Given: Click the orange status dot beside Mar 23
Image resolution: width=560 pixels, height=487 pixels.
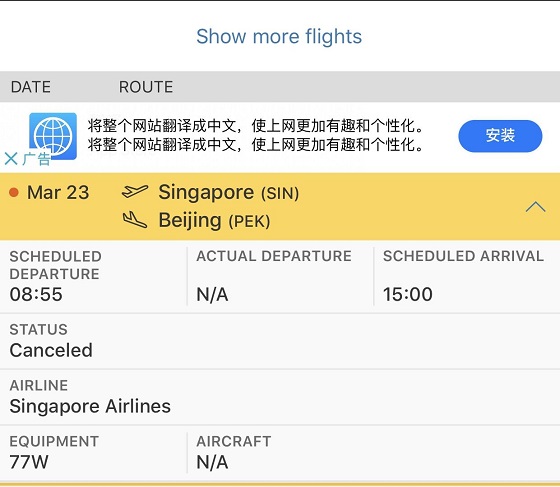Looking at the screenshot, I should 14,192.
